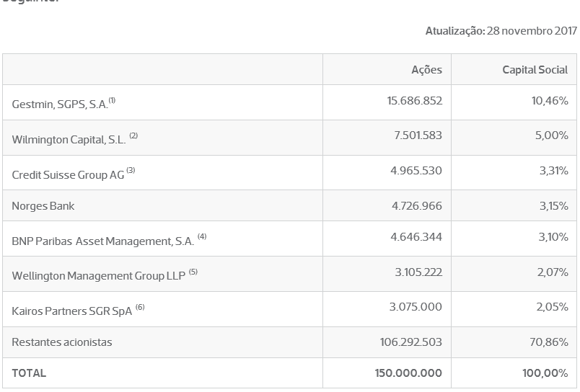Click the 70,86% capital value
This screenshot has height=392, width=580.
coord(548,342)
